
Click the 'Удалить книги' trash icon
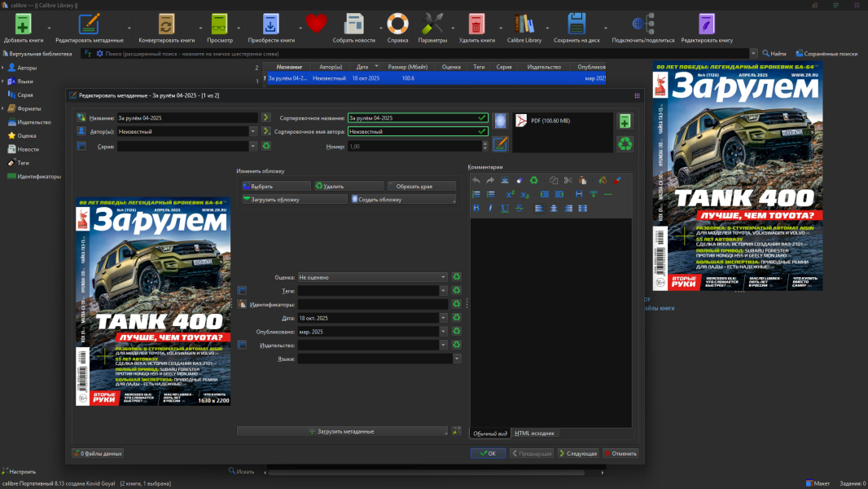click(476, 23)
